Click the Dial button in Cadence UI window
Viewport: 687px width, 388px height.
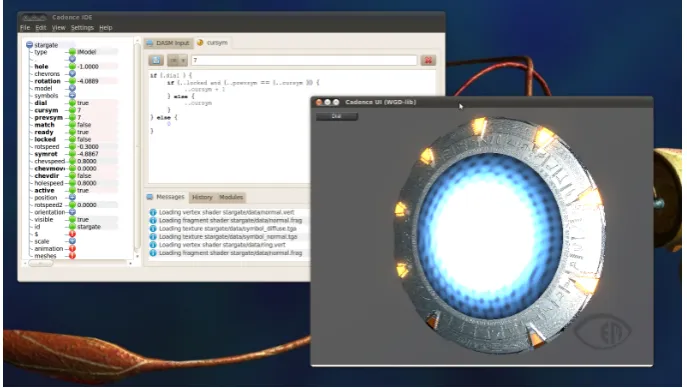click(x=336, y=116)
